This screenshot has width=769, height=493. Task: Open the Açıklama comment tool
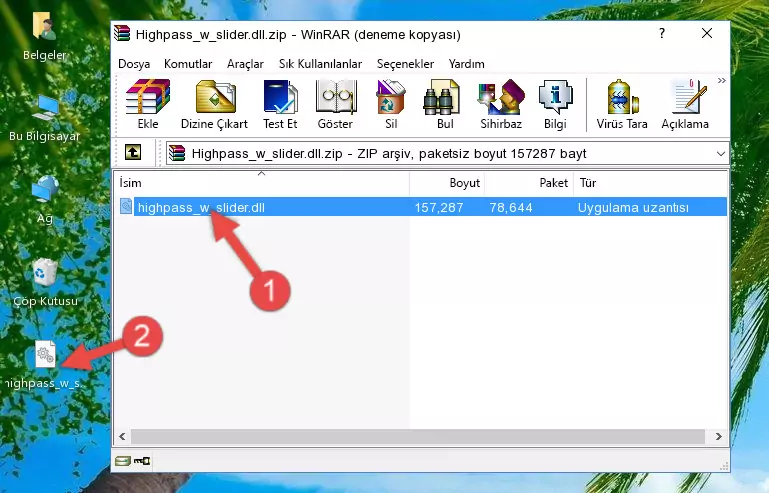point(685,104)
